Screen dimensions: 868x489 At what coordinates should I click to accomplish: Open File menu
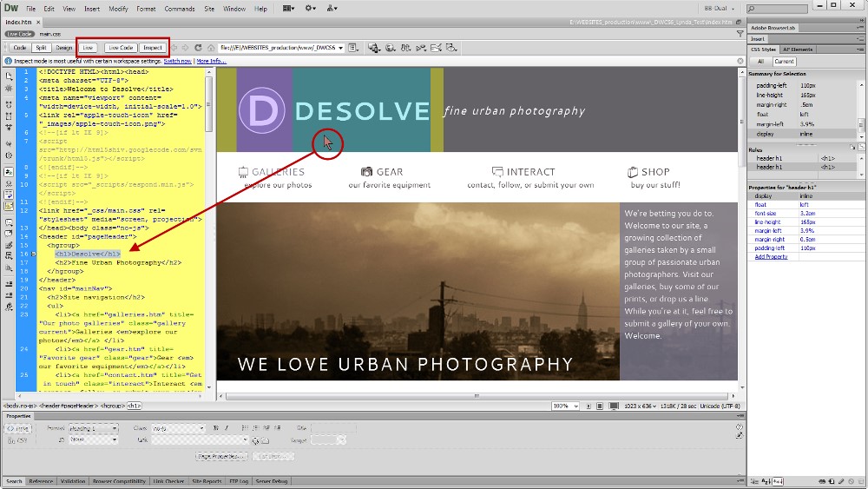[x=31, y=9]
